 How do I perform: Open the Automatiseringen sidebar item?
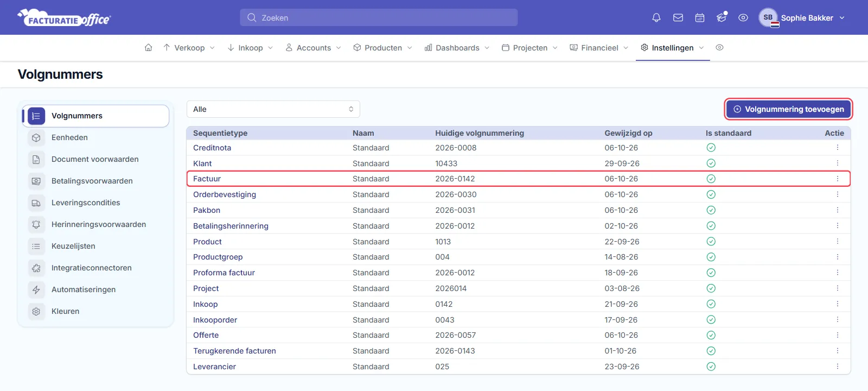pos(95,289)
